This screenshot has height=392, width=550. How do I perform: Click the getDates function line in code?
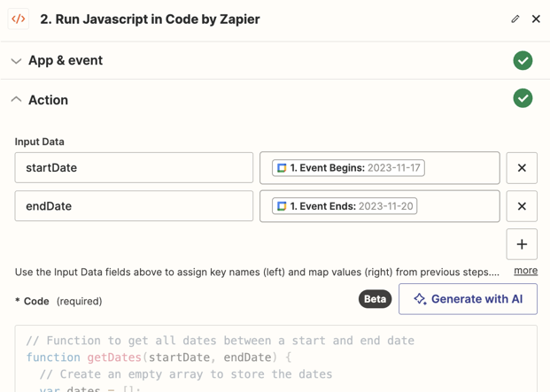[159, 357]
